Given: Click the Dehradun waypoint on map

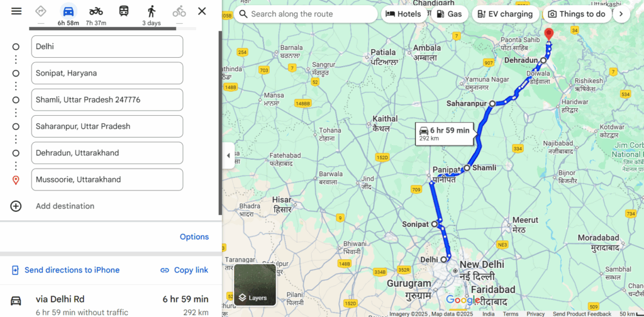Looking at the screenshot, I should (543, 60).
